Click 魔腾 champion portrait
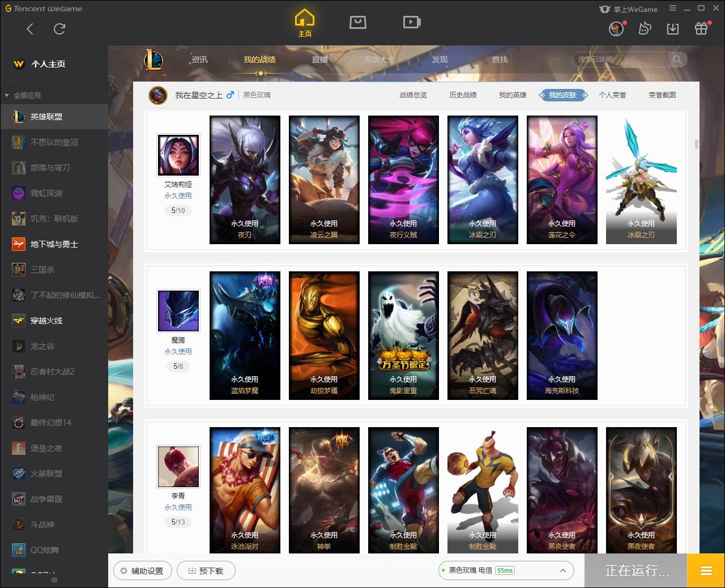725x588 pixels. tap(178, 311)
